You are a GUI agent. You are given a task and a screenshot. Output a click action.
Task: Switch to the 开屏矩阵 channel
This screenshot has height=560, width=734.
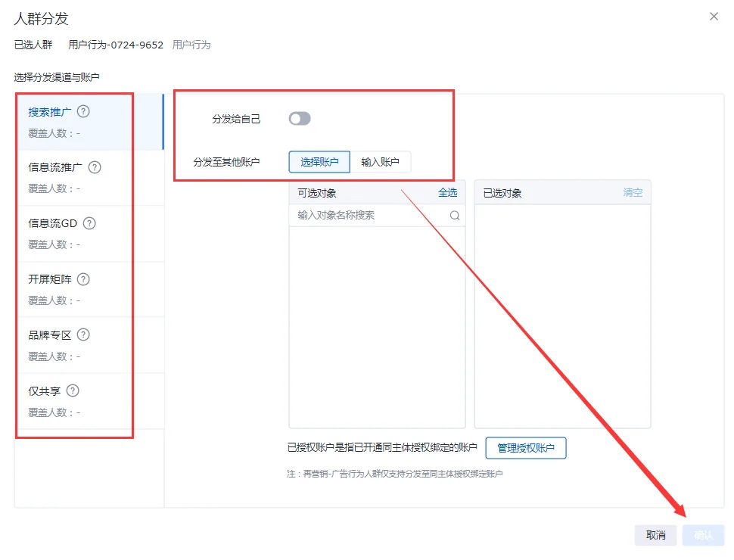(89, 289)
